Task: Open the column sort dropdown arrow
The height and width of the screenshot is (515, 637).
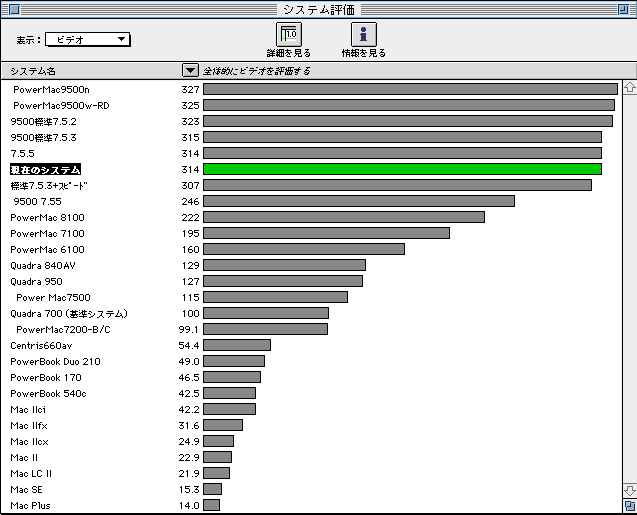Action: click(x=190, y=71)
